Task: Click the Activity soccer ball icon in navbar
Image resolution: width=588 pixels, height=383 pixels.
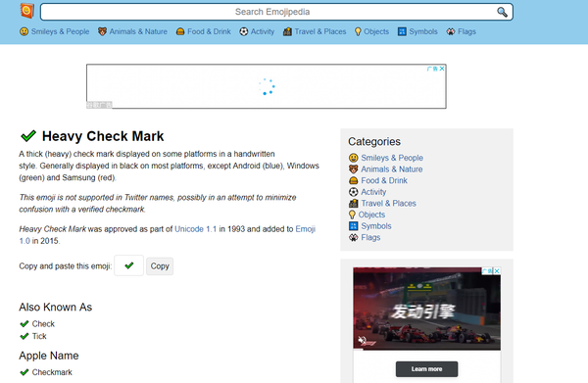Action: 244,31
